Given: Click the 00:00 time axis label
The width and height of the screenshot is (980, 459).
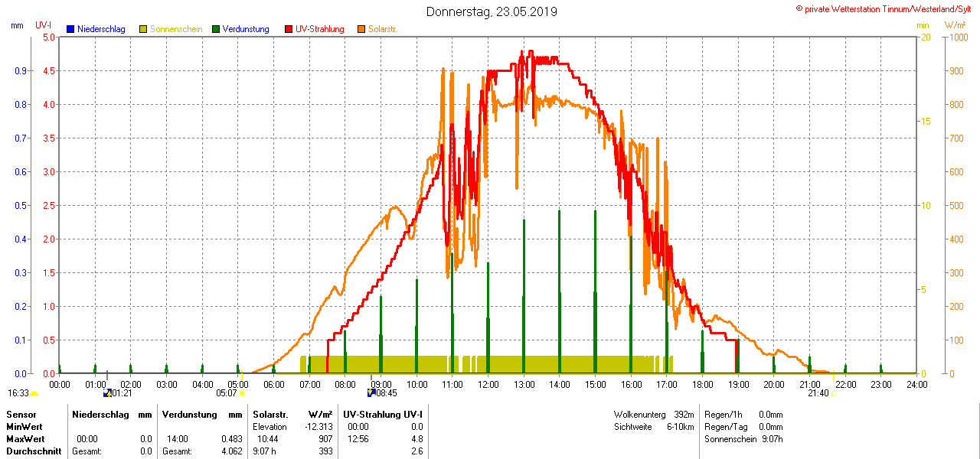Looking at the screenshot, I should click(x=60, y=384).
